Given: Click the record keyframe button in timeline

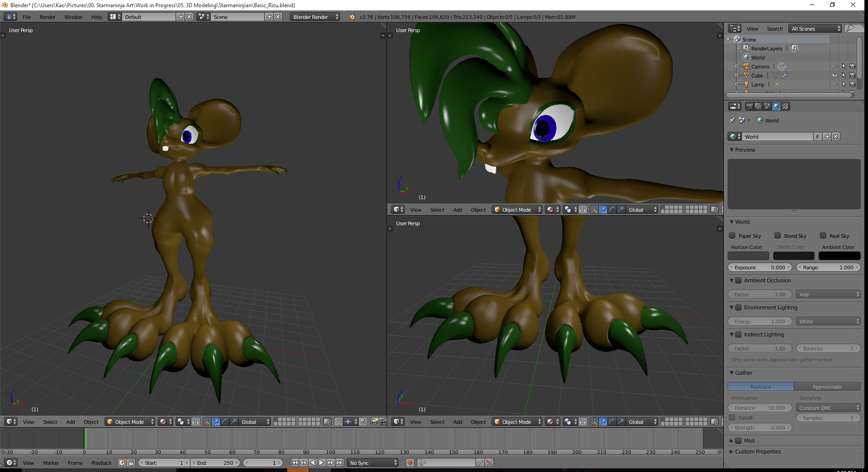Looking at the screenshot, I should (410, 463).
